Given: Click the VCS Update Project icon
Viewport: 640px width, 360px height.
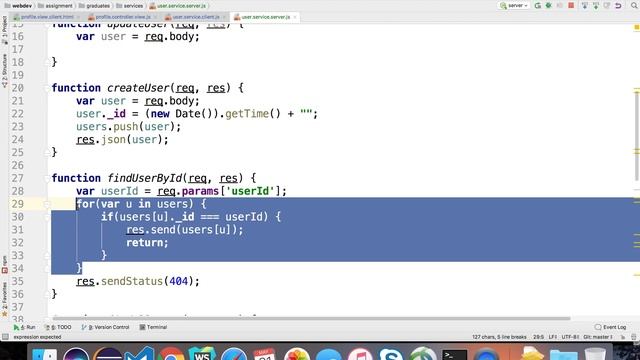Looking at the screenshot, I should [x=585, y=6].
